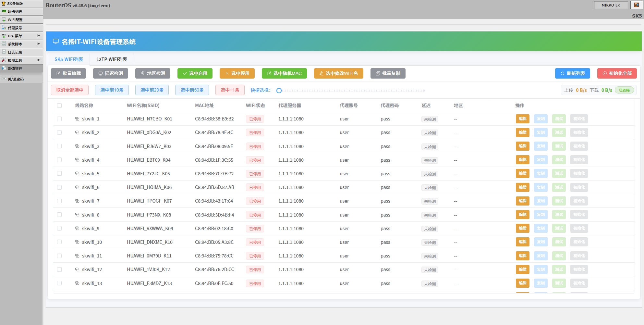Expand the 系统脚本 submenu arrow
644x325 pixels.
[x=39, y=44]
